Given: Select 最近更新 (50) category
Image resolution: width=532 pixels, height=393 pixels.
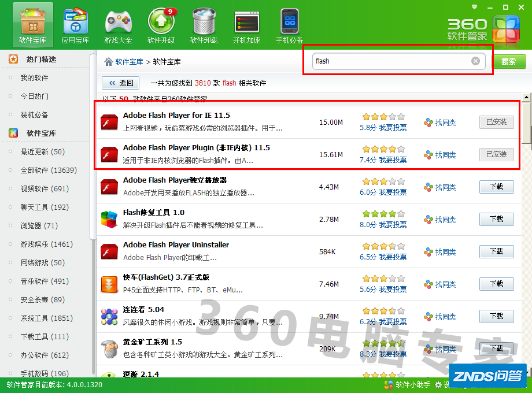Looking at the screenshot, I should pos(42,151).
